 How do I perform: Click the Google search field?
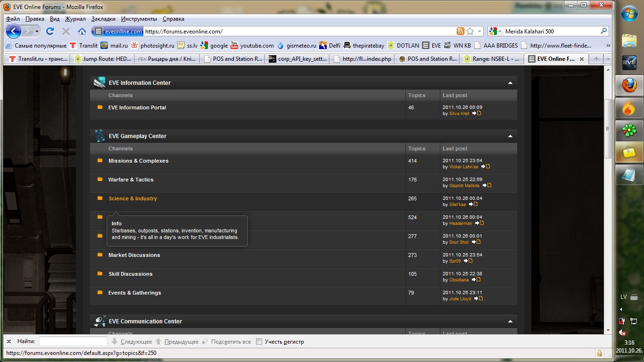click(551, 32)
